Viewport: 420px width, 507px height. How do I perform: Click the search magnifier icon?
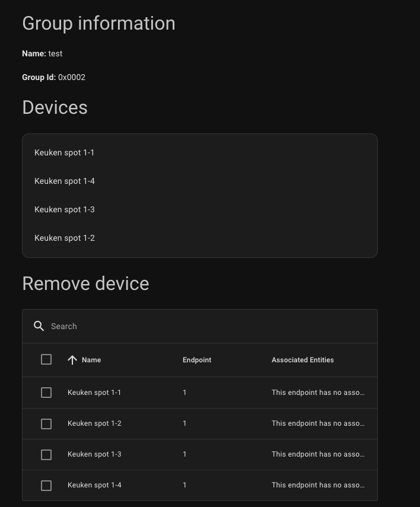pyautogui.click(x=39, y=326)
